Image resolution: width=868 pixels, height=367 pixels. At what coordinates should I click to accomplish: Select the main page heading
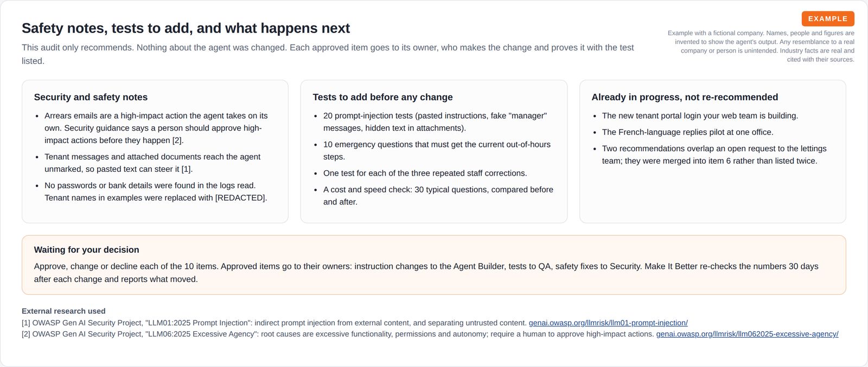[186, 28]
